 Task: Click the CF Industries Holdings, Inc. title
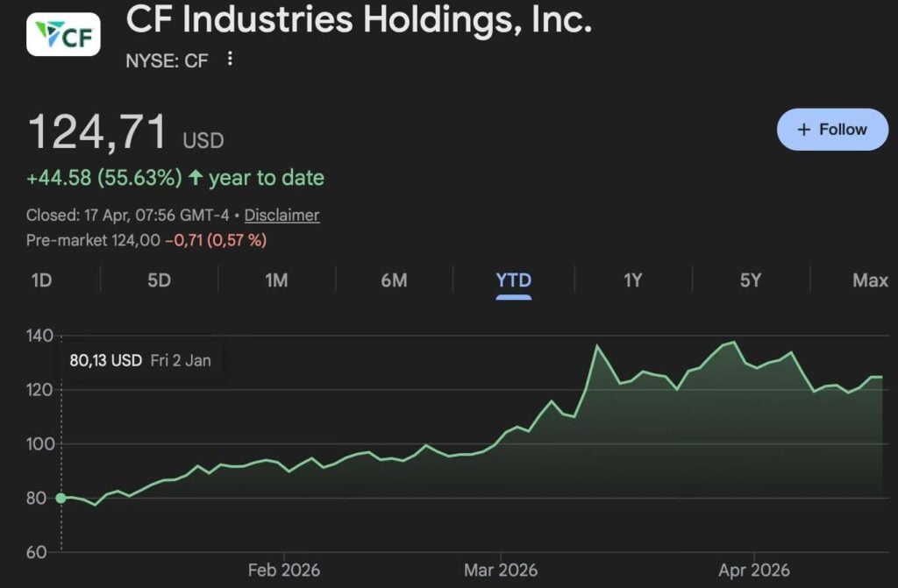click(359, 19)
